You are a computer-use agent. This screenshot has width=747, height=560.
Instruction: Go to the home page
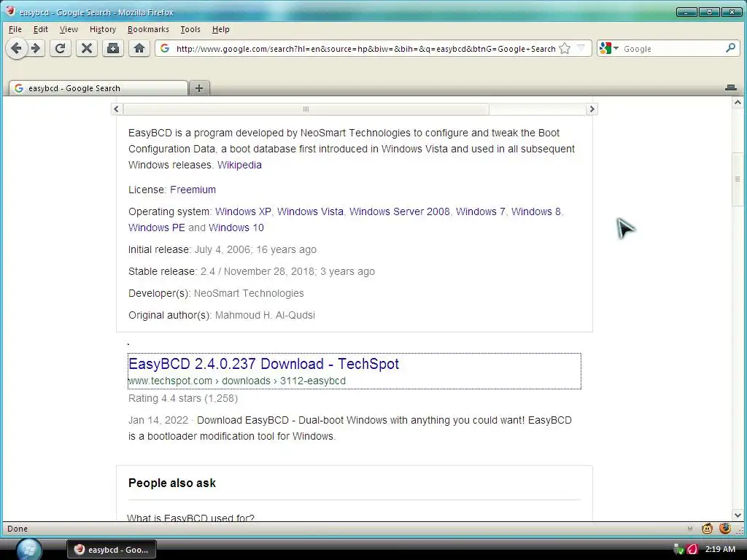coord(139,48)
